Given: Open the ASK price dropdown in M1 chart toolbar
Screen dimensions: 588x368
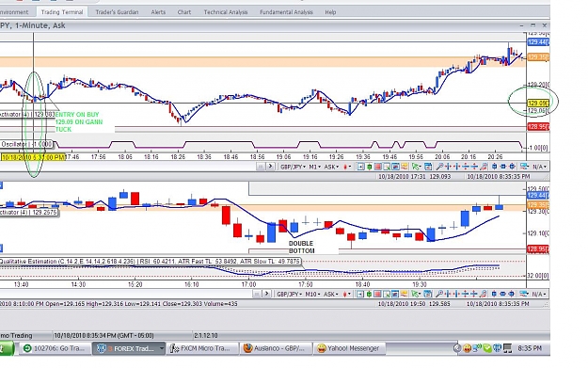Looking at the screenshot, I should tap(331, 167).
